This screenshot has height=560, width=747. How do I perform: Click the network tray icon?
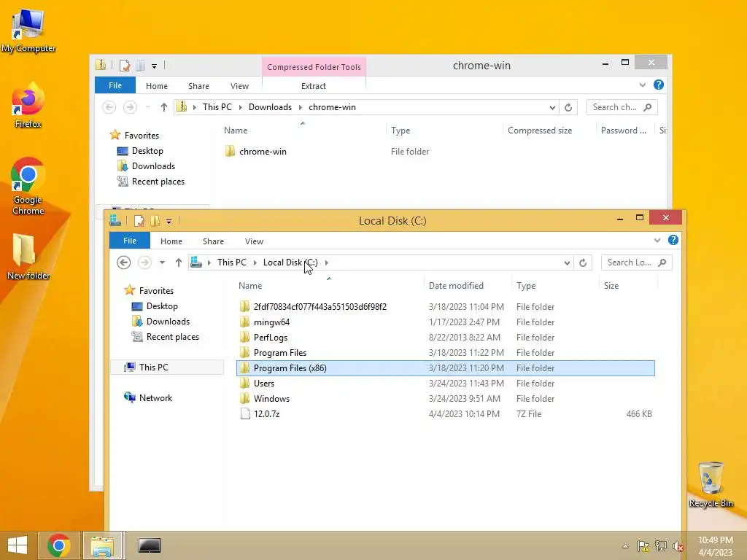[661, 546]
